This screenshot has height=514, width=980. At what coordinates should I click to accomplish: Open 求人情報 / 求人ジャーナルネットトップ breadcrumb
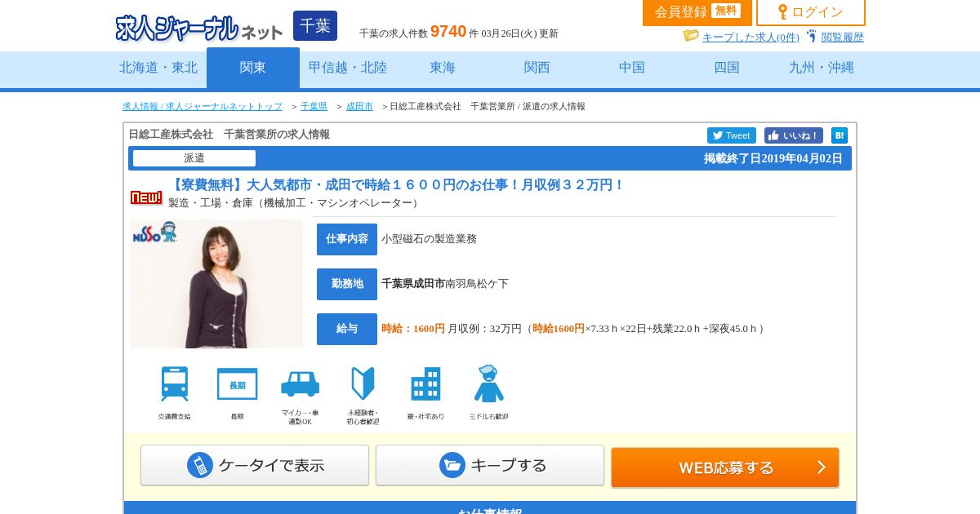[x=203, y=106]
